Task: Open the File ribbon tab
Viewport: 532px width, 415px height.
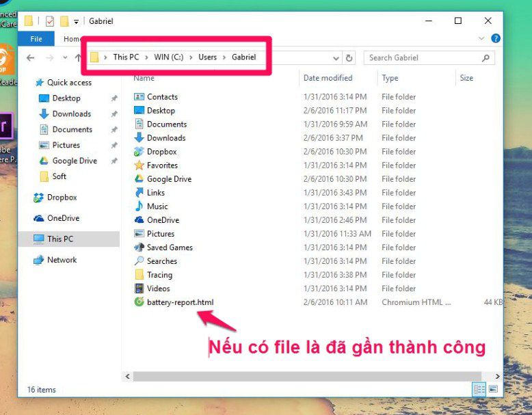Action: pyautogui.click(x=36, y=39)
